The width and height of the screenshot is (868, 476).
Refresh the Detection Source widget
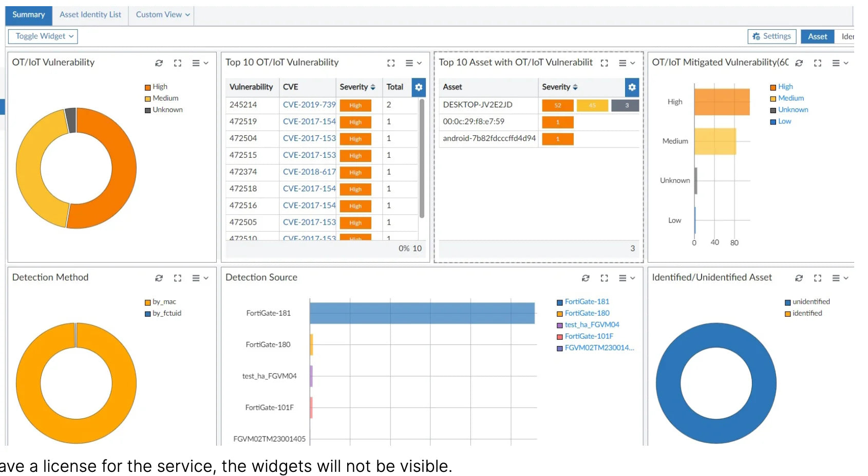pos(586,278)
